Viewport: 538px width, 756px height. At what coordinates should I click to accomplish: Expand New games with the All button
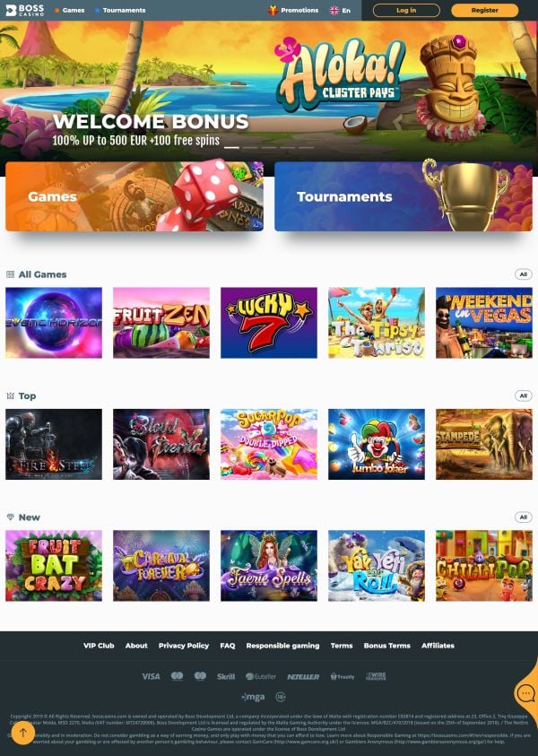tap(524, 517)
